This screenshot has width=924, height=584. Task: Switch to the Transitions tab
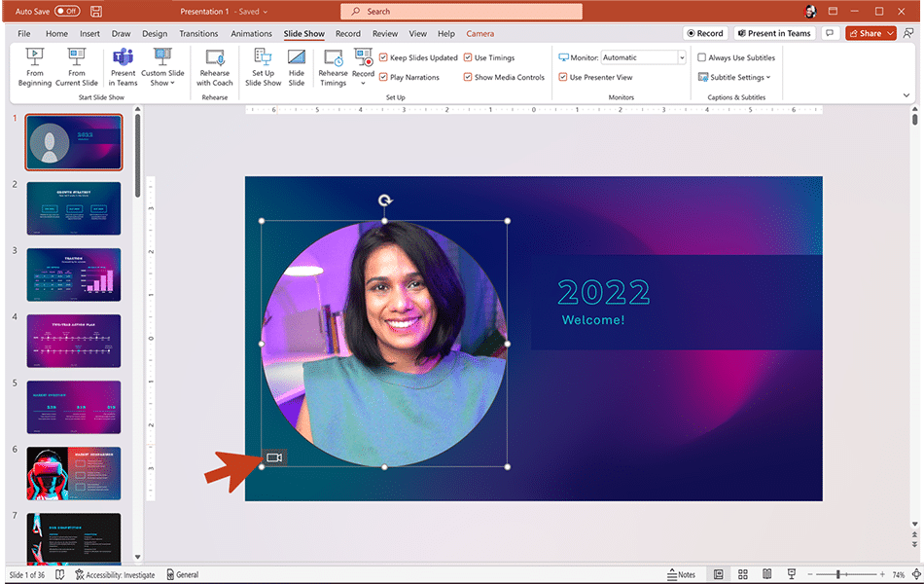[198, 34]
